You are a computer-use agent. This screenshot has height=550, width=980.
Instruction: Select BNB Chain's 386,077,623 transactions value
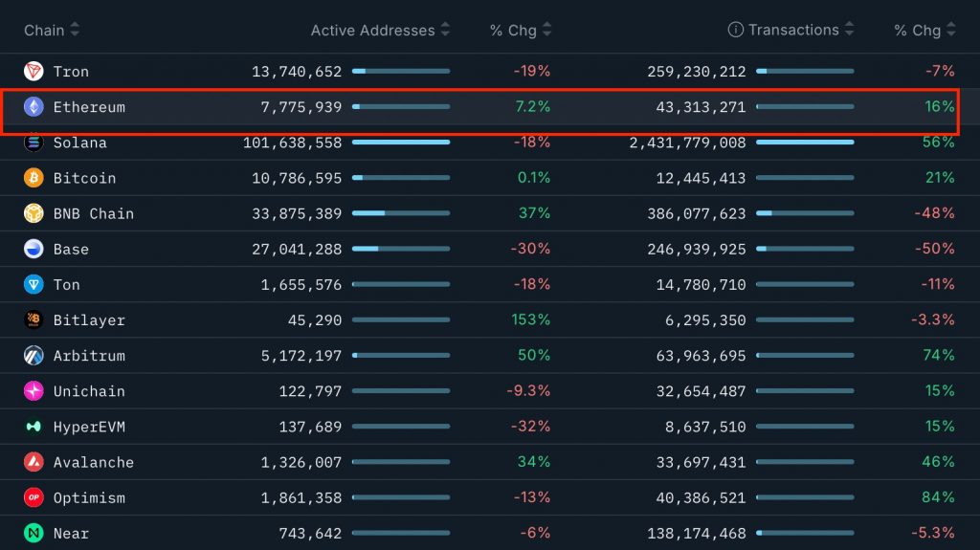[697, 213]
